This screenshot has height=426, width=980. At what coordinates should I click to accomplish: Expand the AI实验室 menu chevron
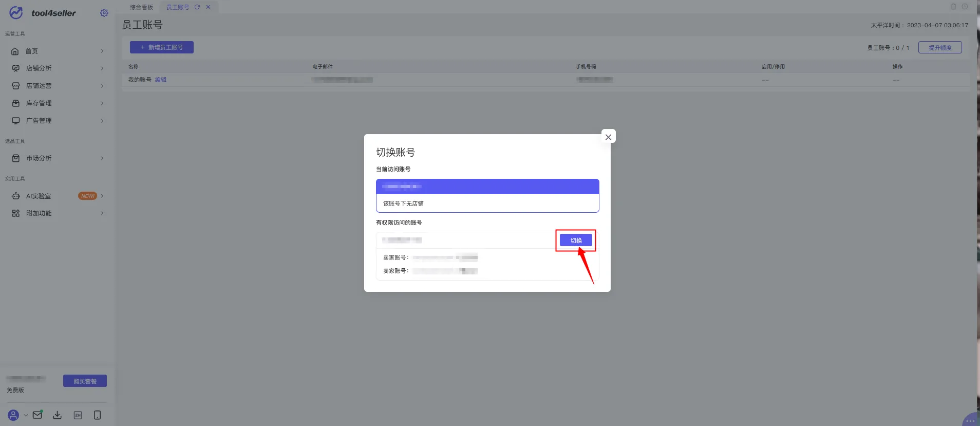tap(102, 196)
